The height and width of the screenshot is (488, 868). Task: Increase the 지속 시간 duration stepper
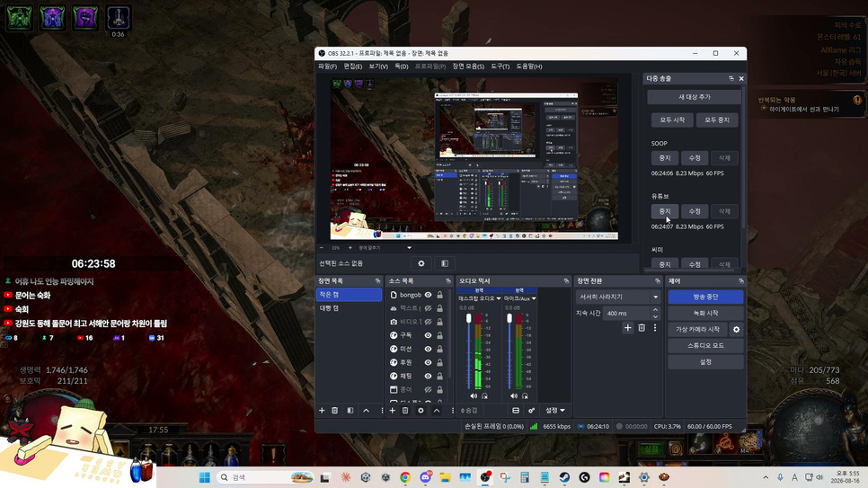point(655,310)
